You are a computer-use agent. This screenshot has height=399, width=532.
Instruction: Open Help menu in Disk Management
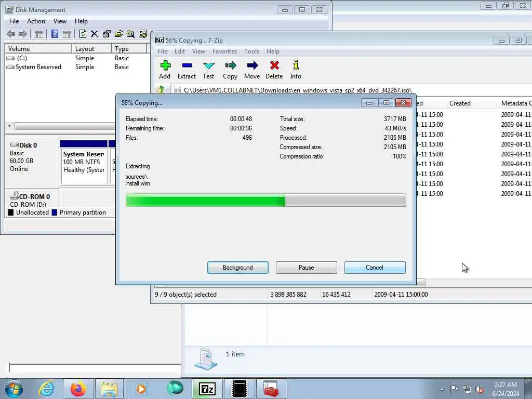pos(81,21)
